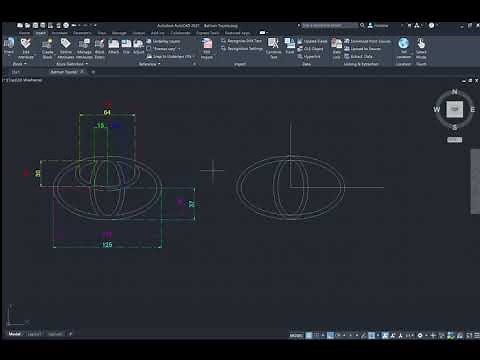Switch to the Start file tab
This screenshot has height=360, width=480.
tap(16, 72)
